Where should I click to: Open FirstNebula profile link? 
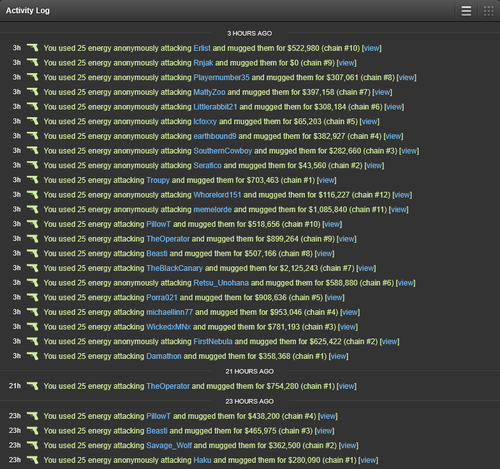pos(213,342)
